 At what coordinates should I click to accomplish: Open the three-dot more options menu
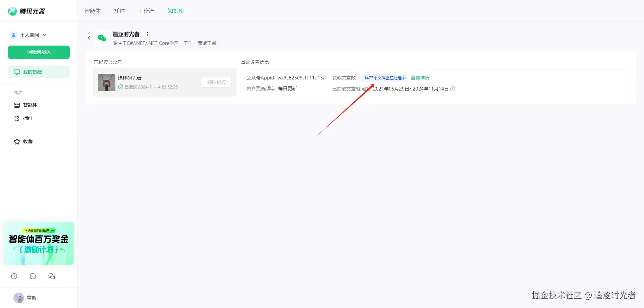tap(148, 34)
